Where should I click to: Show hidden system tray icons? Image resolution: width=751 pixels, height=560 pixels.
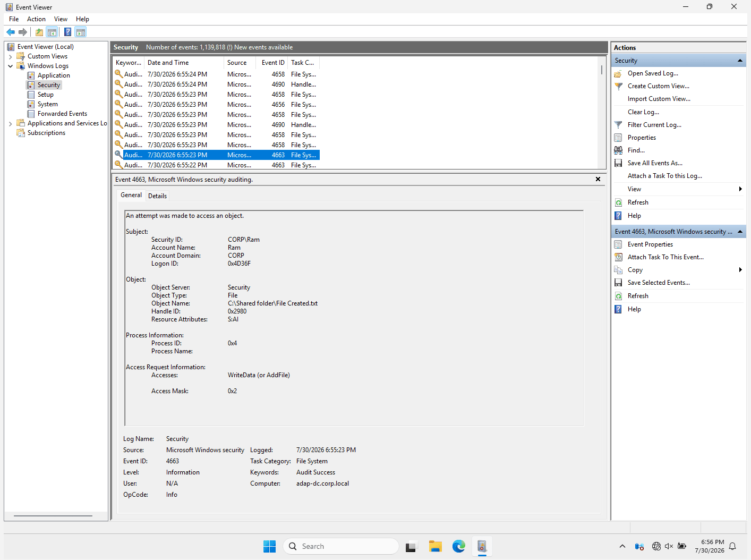[622, 546]
